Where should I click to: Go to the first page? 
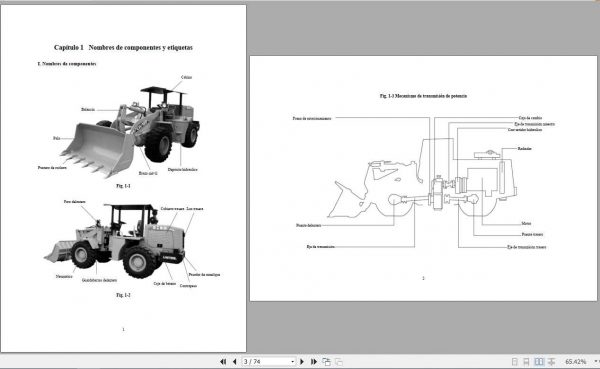(x=223, y=362)
